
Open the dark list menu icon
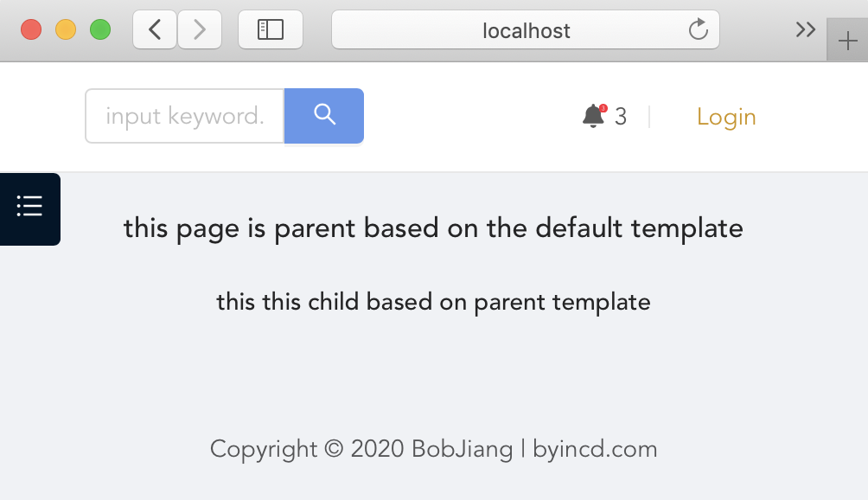coord(30,208)
